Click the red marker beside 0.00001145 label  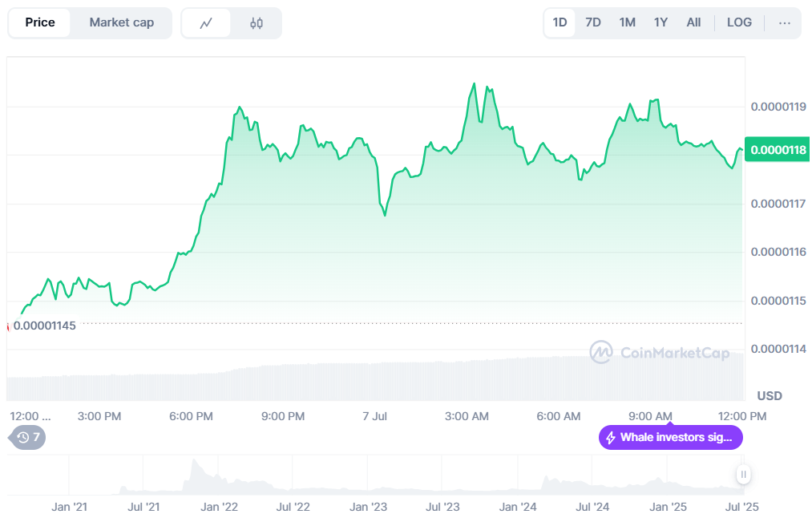click(x=8, y=326)
